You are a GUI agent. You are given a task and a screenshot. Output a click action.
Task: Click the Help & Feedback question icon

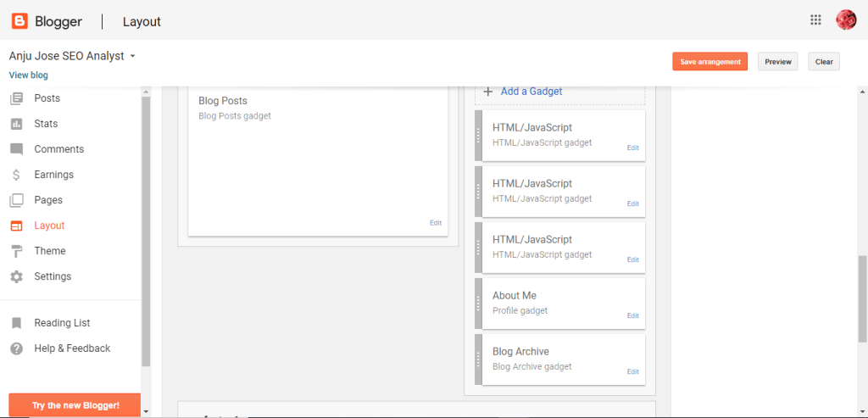pyautogui.click(x=16, y=348)
